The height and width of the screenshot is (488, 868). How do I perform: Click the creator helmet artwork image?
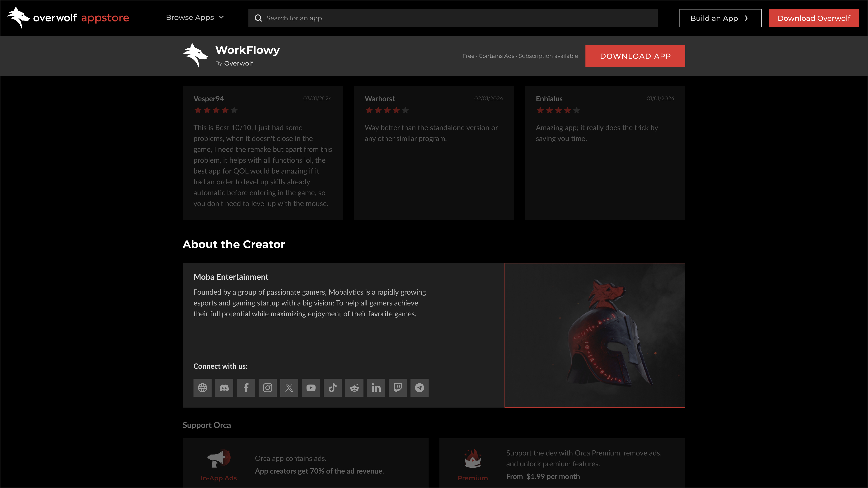(x=595, y=335)
